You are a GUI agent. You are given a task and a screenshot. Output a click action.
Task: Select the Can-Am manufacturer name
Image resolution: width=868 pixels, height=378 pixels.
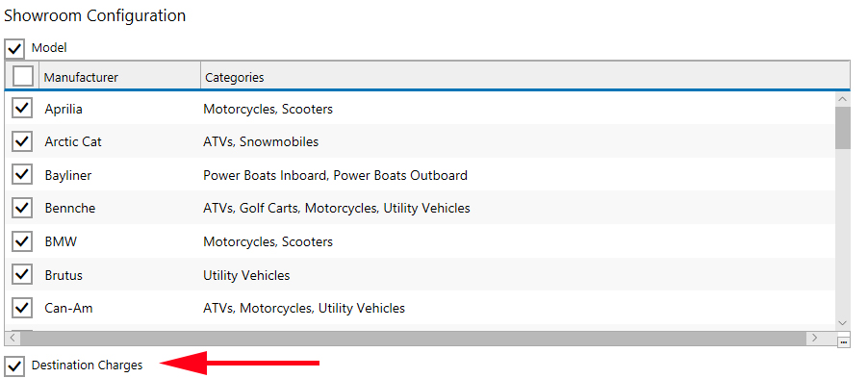click(x=68, y=308)
